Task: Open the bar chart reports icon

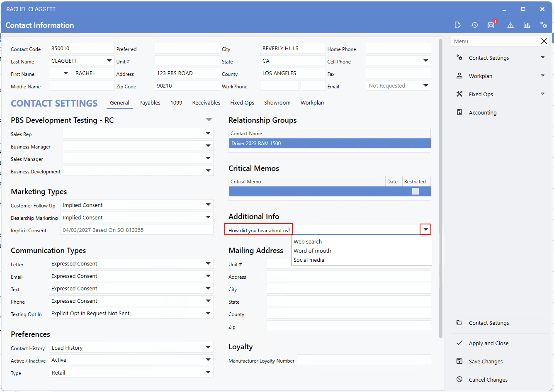Action: (527, 25)
